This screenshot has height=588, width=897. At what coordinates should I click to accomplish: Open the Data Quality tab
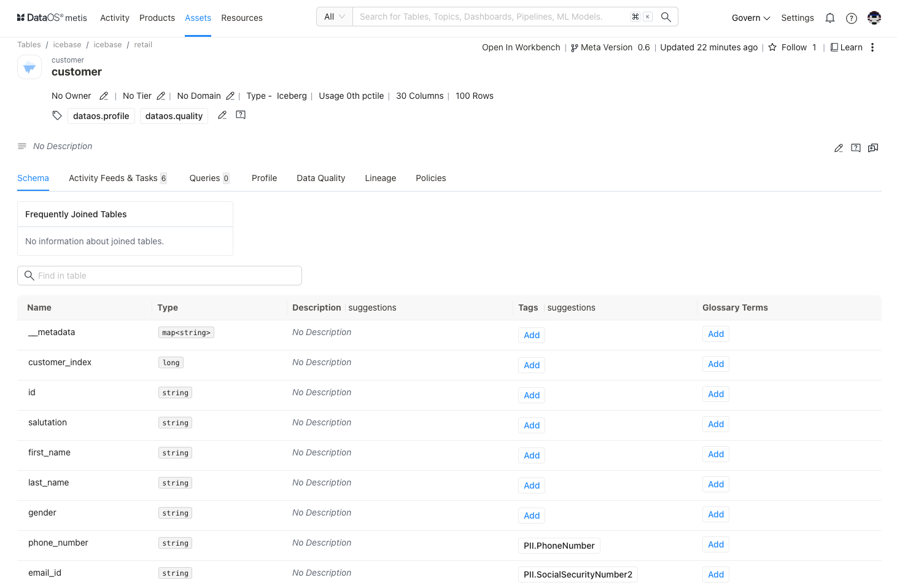tap(321, 178)
